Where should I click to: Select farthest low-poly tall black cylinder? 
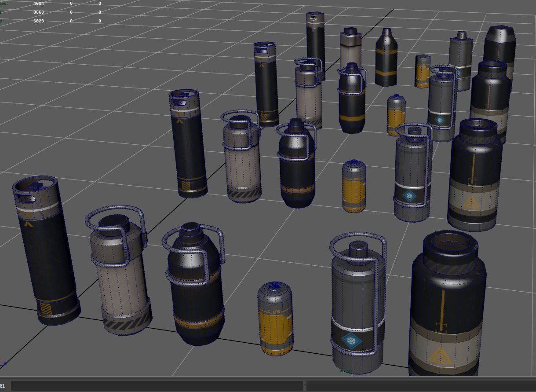[x=315, y=46]
